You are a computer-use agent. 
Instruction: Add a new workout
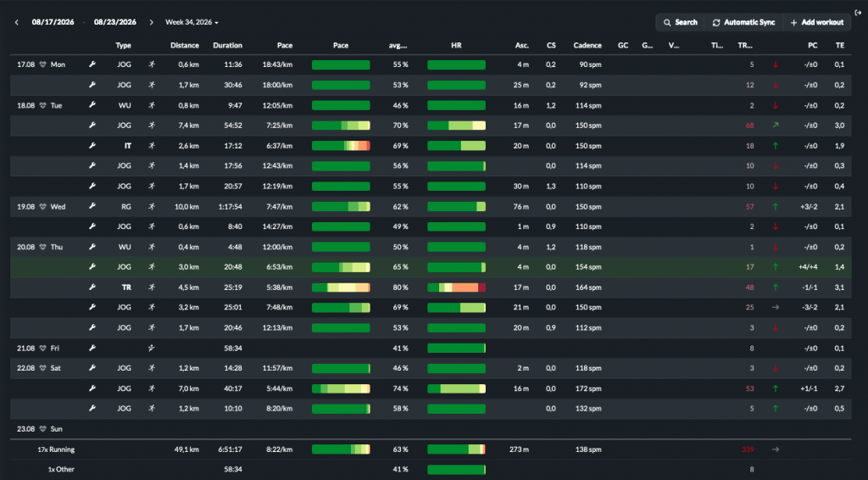tap(816, 22)
